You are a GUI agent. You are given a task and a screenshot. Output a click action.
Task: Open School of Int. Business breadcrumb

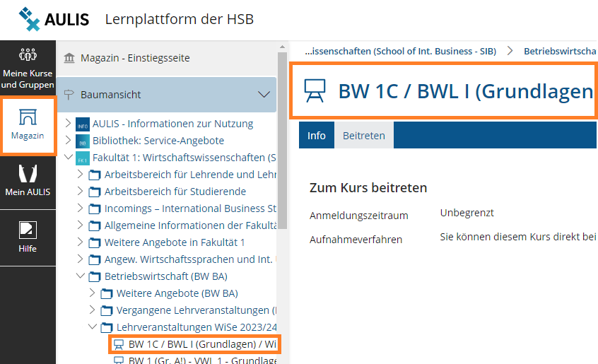coord(401,51)
